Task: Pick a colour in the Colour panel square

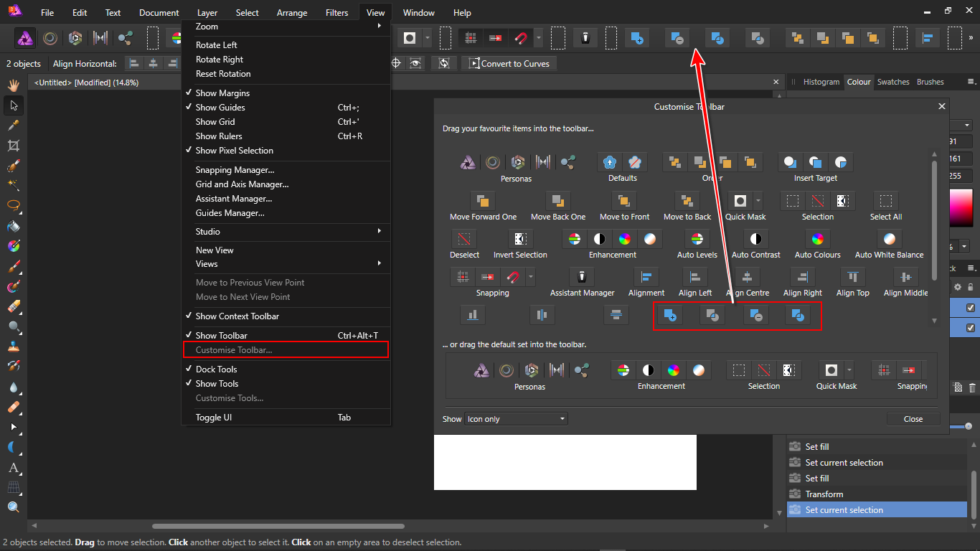Action: tap(963, 209)
